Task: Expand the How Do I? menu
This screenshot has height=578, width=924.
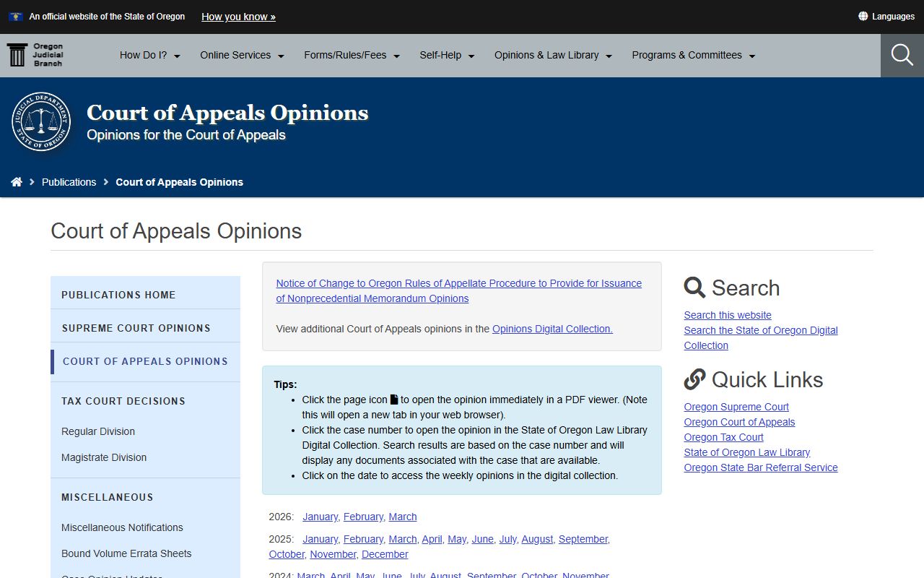Action: pyautogui.click(x=150, y=55)
